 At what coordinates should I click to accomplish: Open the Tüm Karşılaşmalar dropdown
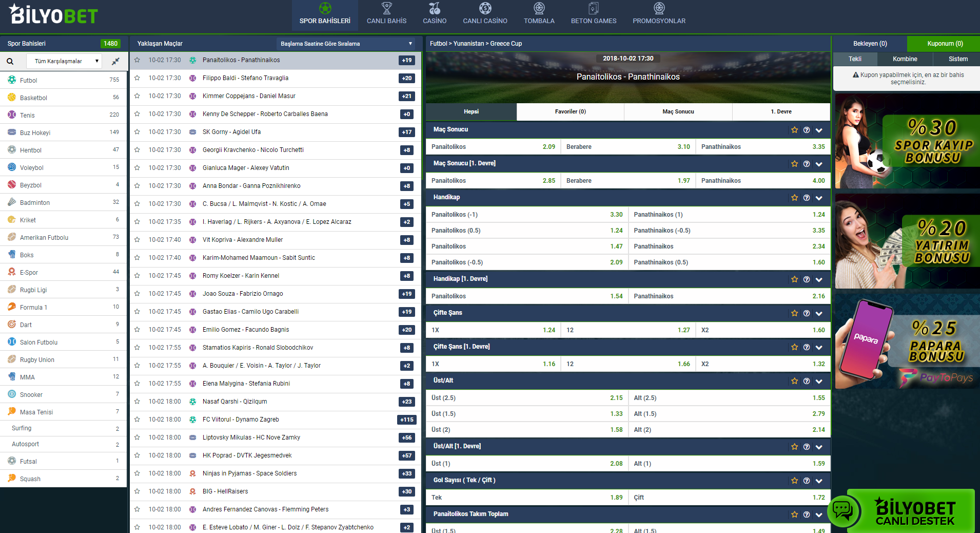pos(64,61)
